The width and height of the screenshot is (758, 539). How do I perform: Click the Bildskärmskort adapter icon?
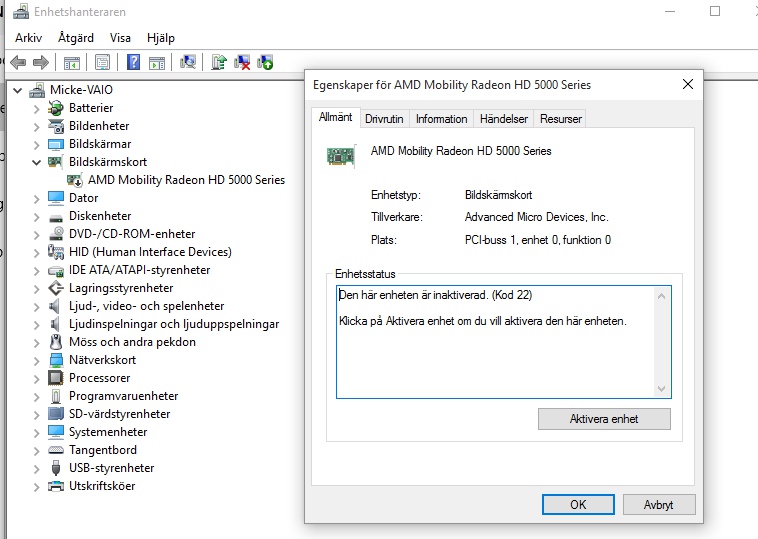tap(56, 162)
